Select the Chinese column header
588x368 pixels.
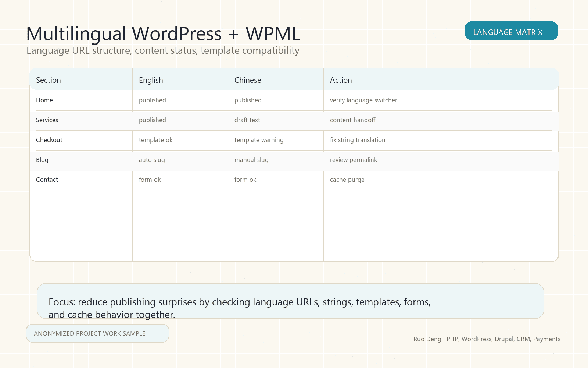[x=248, y=80]
